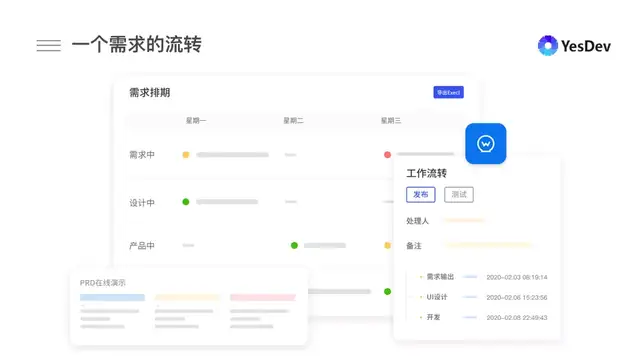Click the 星期三 column header
This screenshot has width=640, height=360.
(391, 120)
